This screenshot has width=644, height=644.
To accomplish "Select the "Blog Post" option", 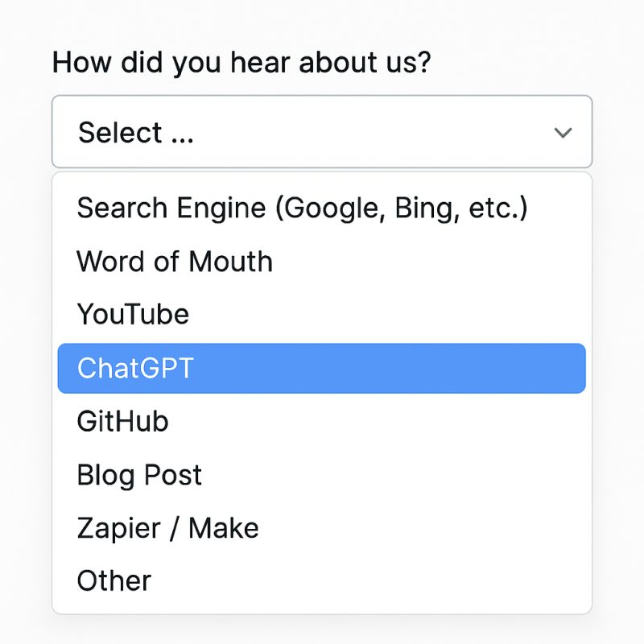I will [139, 475].
